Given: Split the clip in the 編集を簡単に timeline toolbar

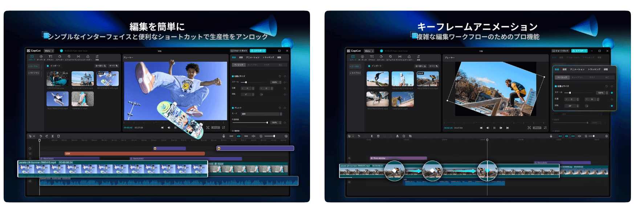Looking at the screenshot, I should (53, 136).
